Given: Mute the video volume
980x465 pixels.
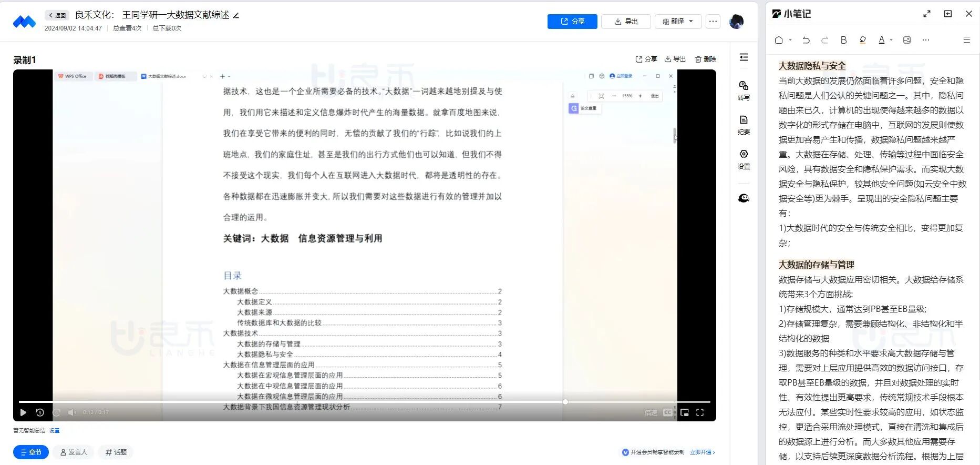Looking at the screenshot, I should click(72, 412).
